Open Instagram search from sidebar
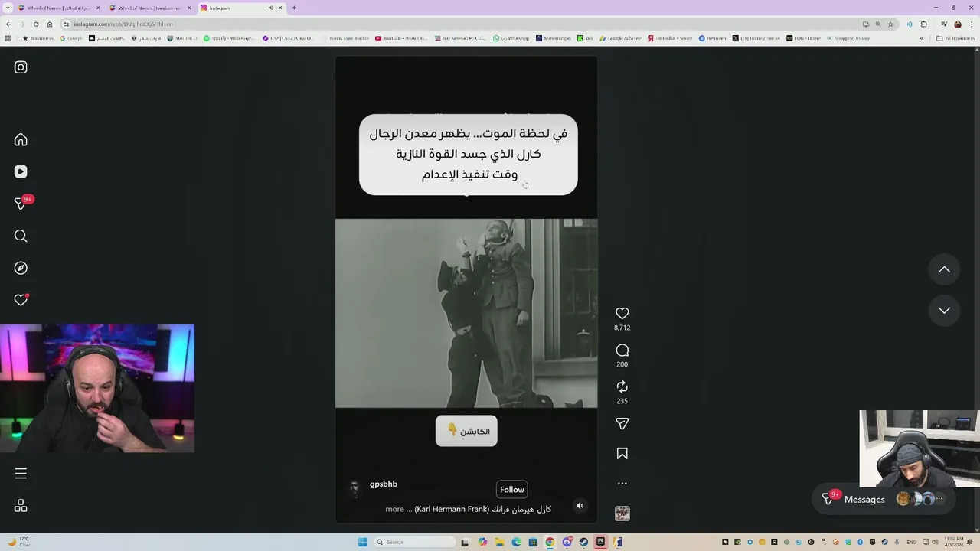Viewport: 980px width, 551px height. click(21, 236)
